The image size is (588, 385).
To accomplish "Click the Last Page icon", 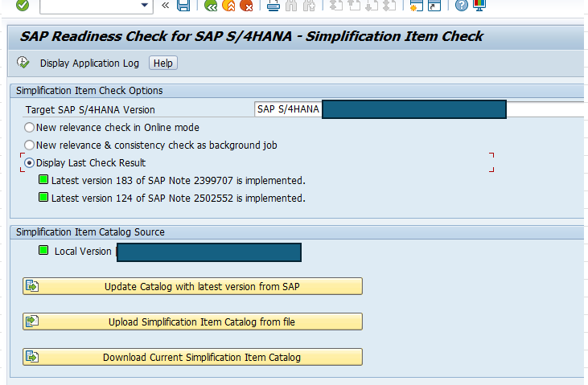I will point(389,6).
